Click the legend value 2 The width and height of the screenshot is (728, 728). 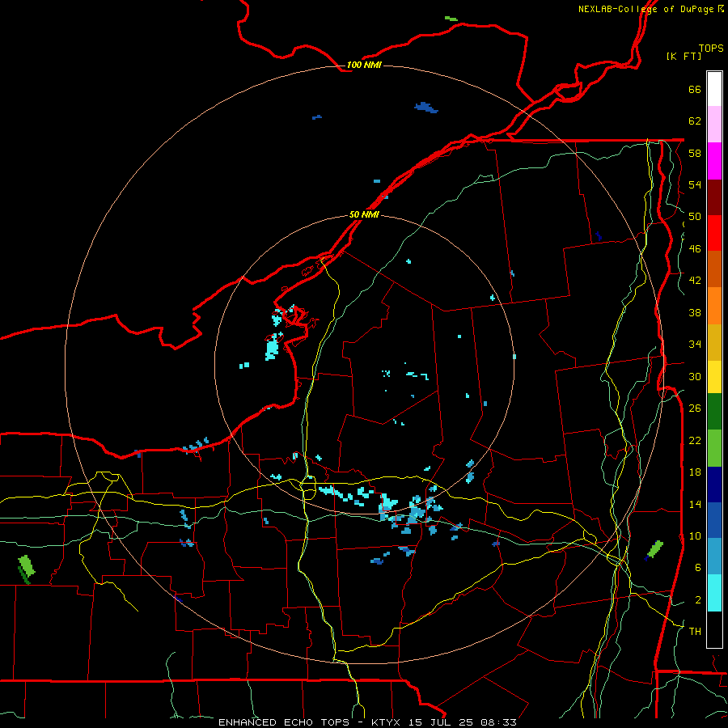point(698,600)
